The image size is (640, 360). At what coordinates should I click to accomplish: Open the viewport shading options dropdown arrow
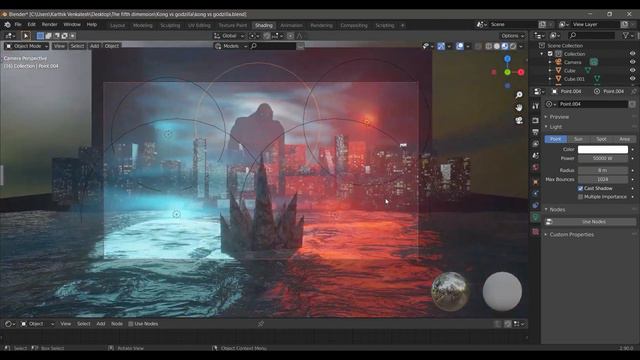pyautogui.click(x=521, y=46)
